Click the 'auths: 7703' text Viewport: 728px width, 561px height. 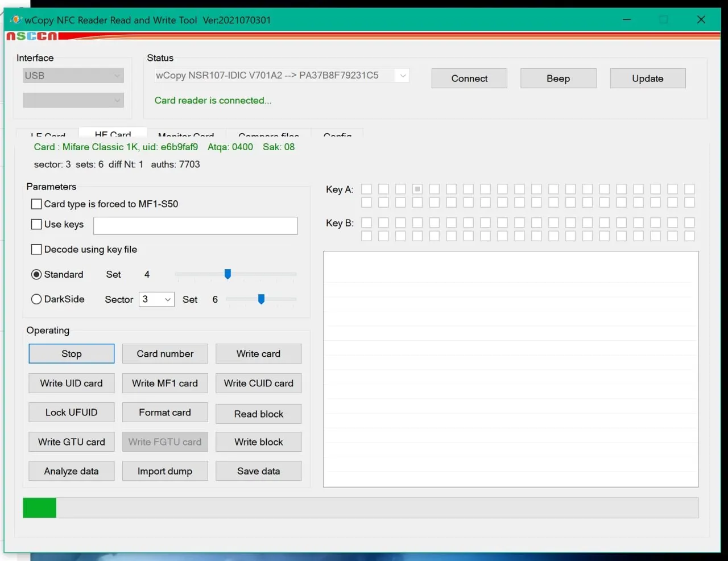[x=175, y=164]
